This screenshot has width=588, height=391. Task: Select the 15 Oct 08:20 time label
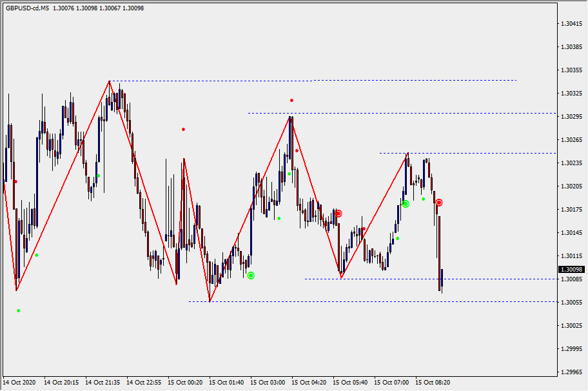(433, 383)
